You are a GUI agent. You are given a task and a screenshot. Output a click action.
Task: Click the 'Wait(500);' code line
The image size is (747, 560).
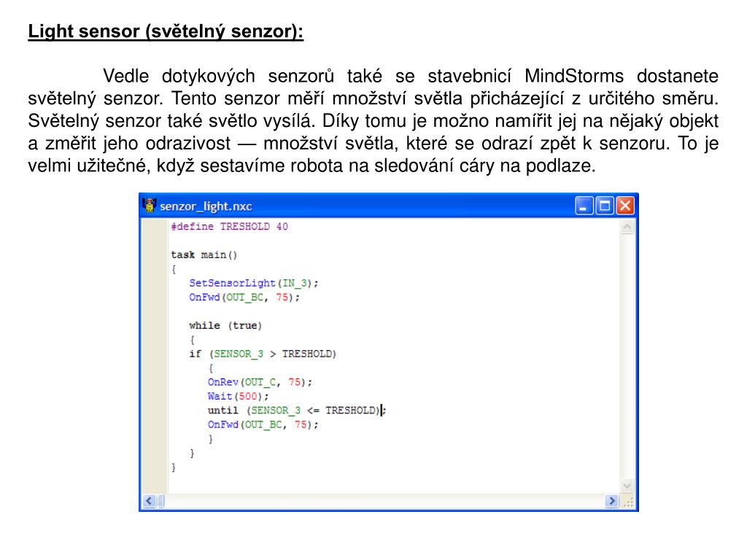click(239, 396)
